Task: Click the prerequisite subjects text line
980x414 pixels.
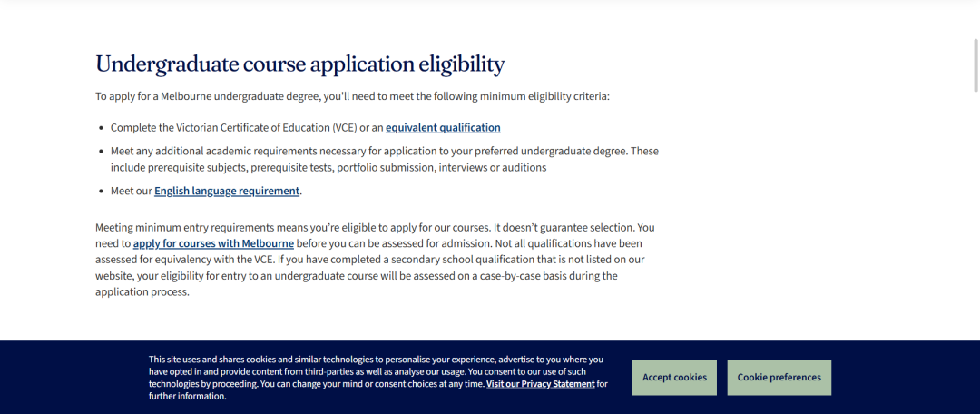Action: click(x=328, y=168)
